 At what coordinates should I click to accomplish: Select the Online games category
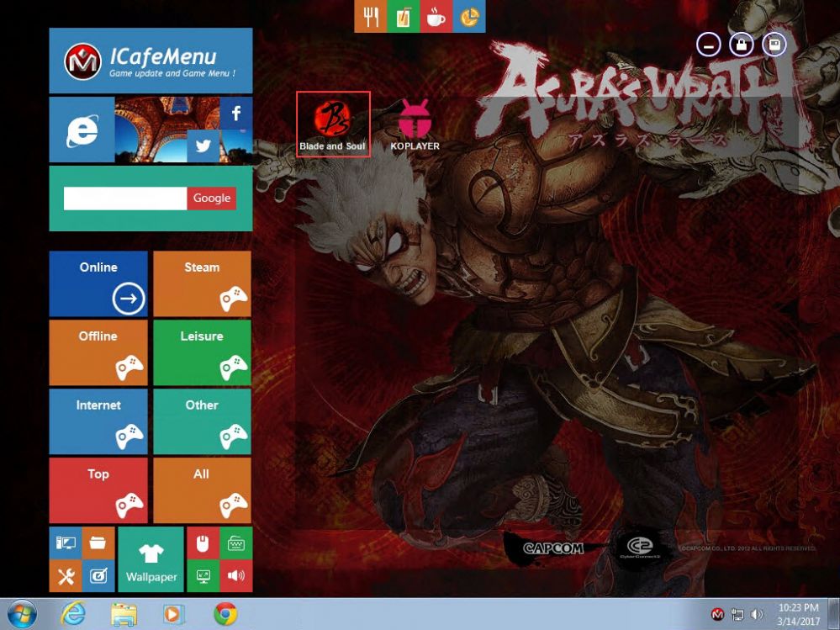pyautogui.click(x=98, y=284)
